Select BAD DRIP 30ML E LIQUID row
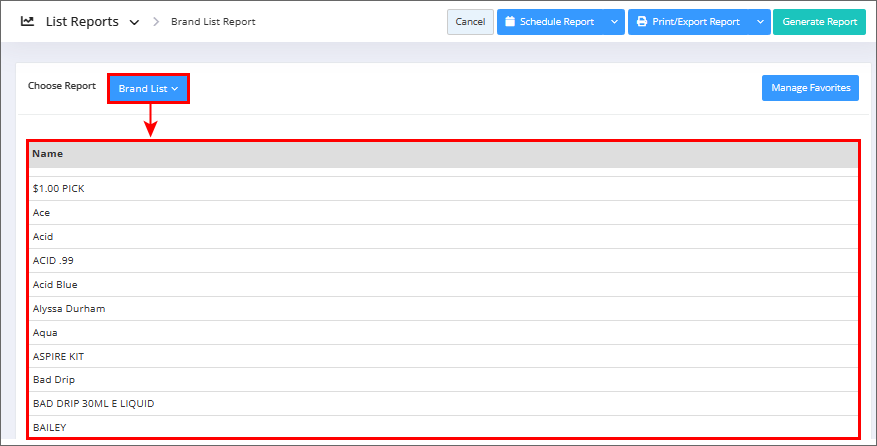This screenshot has width=877, height=446. point(444,403)
